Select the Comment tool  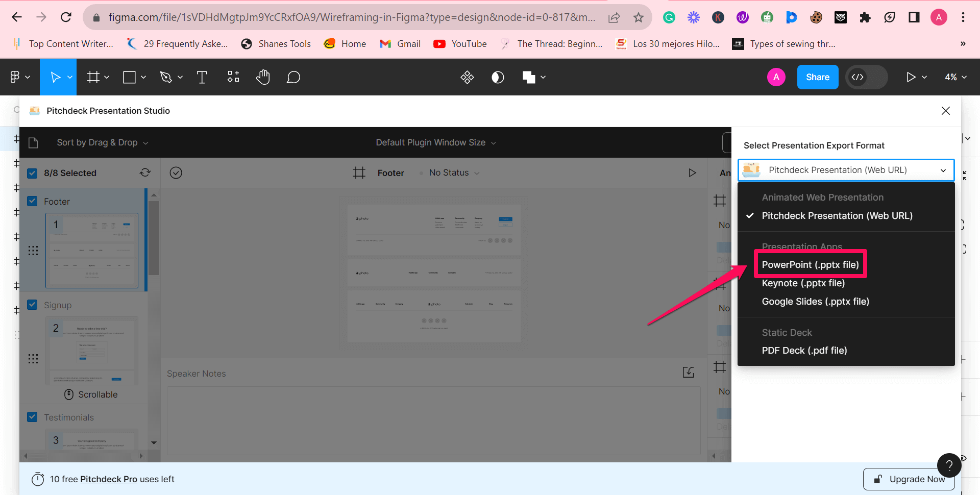click(293, 77)
